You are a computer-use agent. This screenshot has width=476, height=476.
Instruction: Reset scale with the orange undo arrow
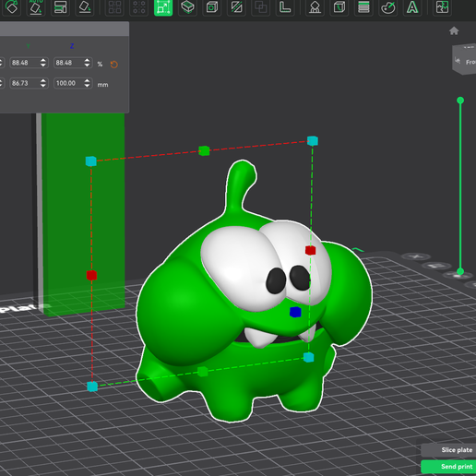pyautogui.click(x=114, y=65)
